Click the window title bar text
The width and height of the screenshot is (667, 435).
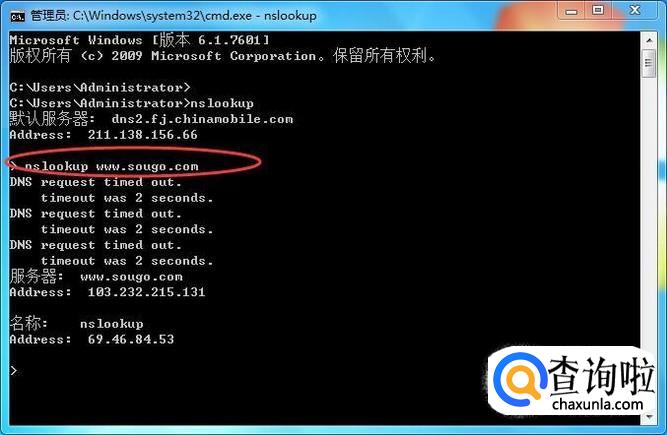pyautogui.click(x=173, y=16)
